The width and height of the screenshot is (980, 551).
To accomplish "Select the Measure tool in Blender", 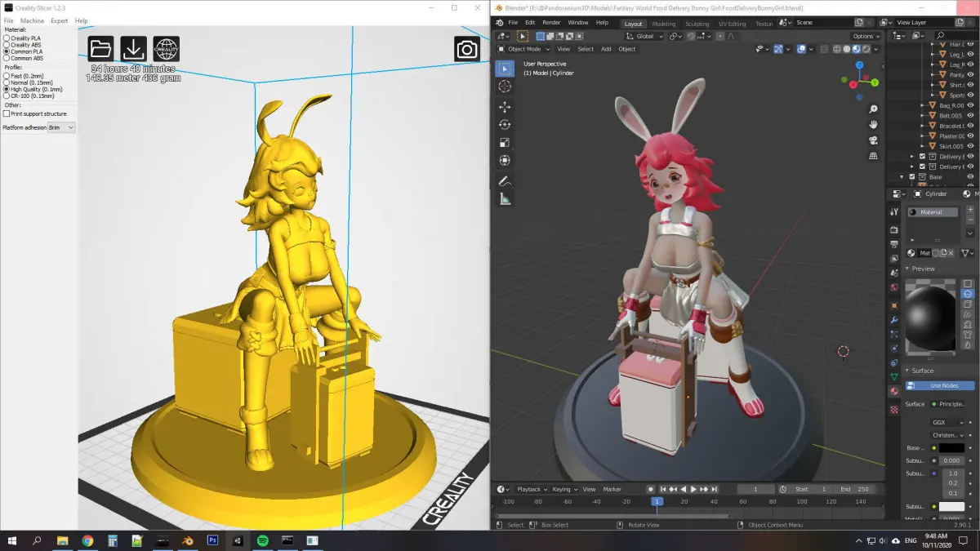I will (505, 199).
